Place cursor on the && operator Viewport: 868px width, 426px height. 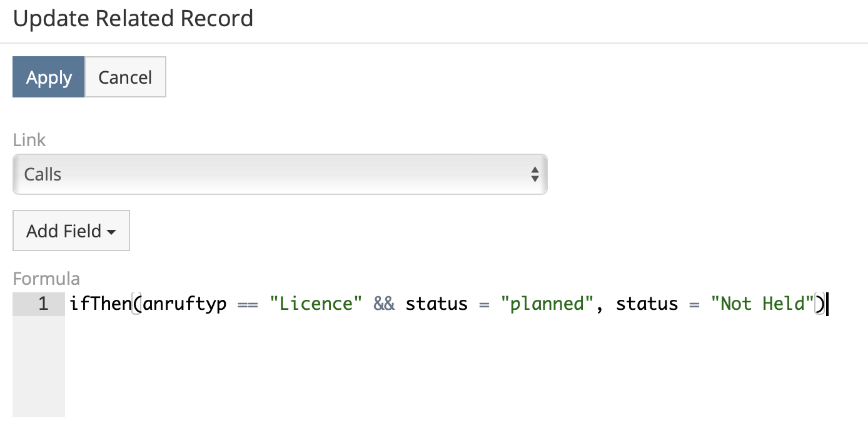(x=384, y=304)
